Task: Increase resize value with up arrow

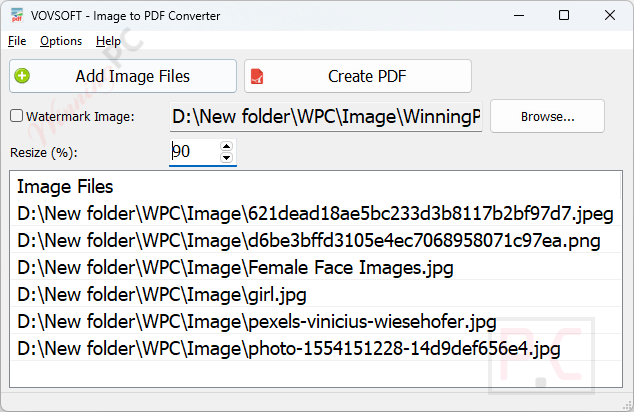Action: pyautogui.click(x=226, y=146)
